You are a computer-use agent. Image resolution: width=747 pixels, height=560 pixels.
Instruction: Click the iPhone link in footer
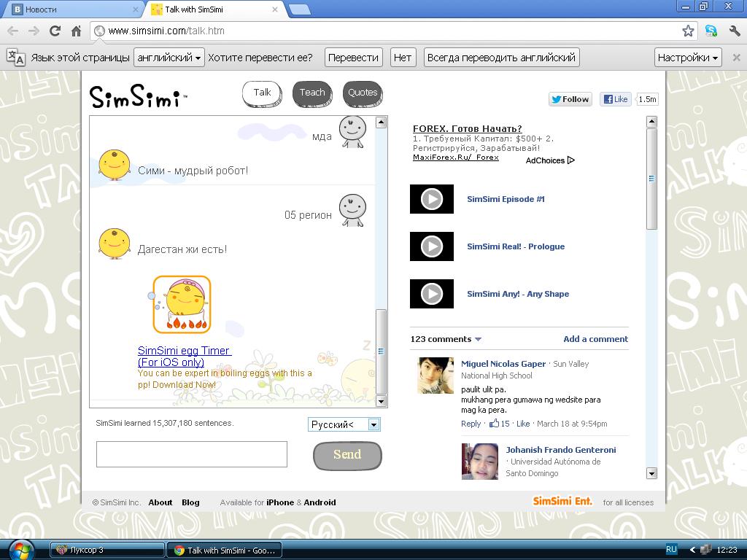280,502
